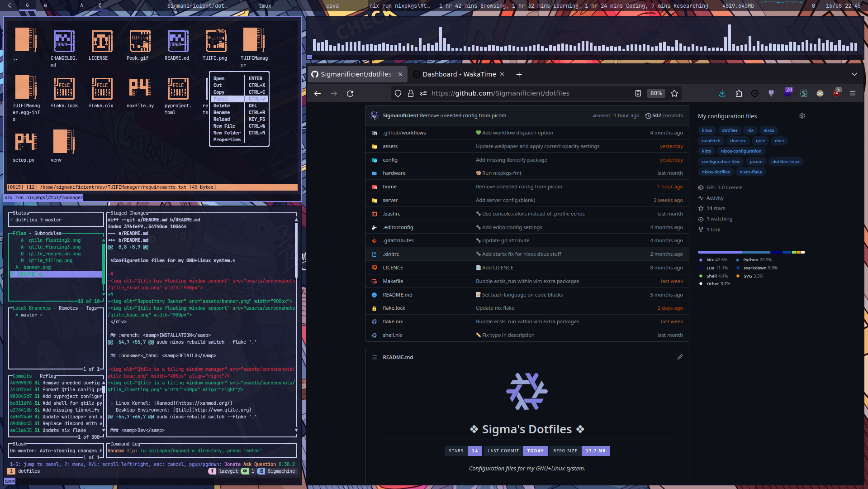Select commit 4b909878 in Commits panel
The image size is (868, 489).
pyautogui.click(x=56, y=383)
